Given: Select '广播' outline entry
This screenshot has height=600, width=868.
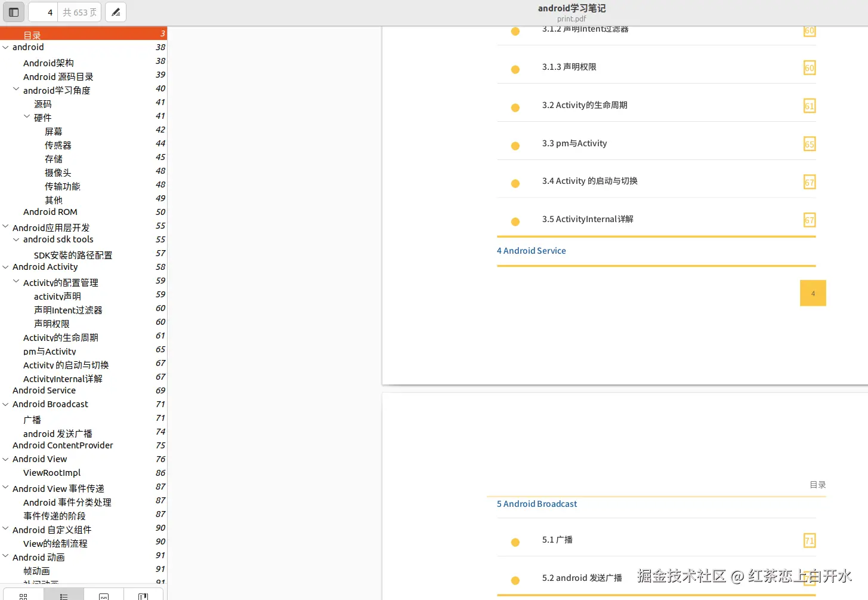Looking at the screenshot, I should point(32,420).
